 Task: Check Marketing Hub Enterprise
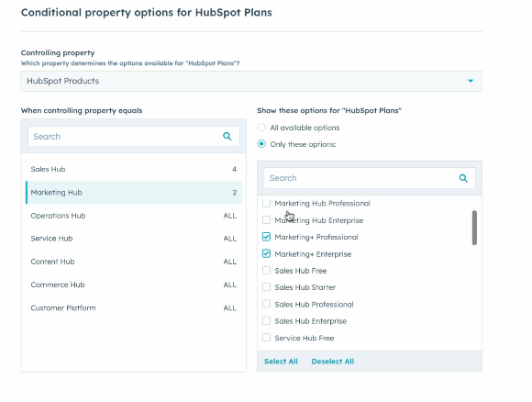pos(266,220)
